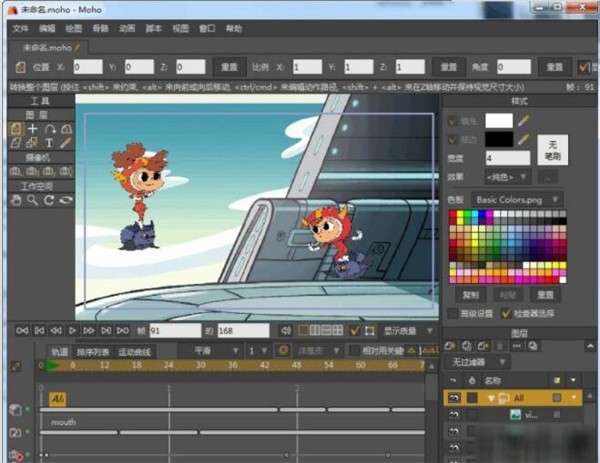Click the onion skin icon in timeline

point(283,351)
